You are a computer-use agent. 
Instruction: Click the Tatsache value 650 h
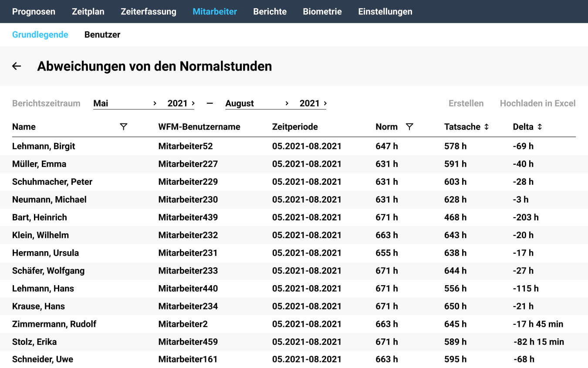pos(455,306)
